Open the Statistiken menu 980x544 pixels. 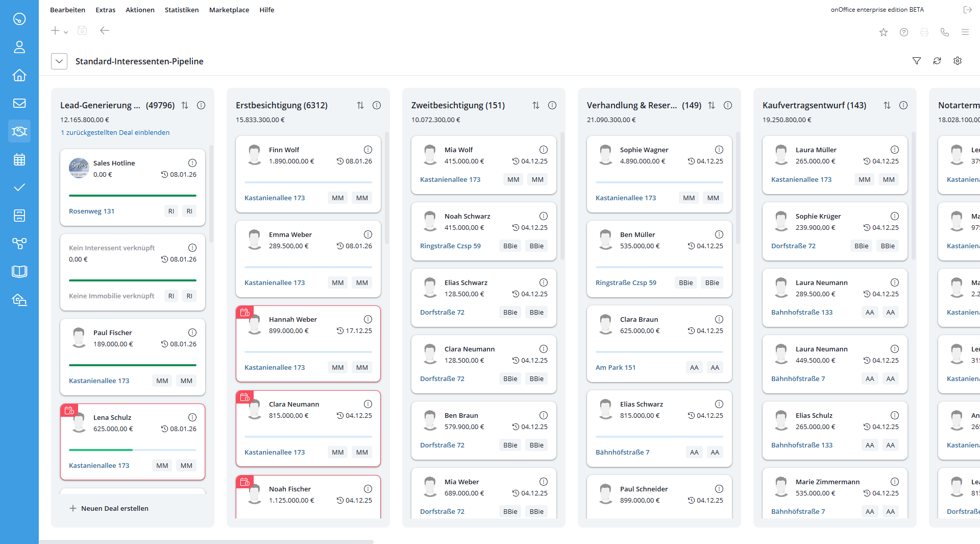pyautogui.click(x=182, y=10)
